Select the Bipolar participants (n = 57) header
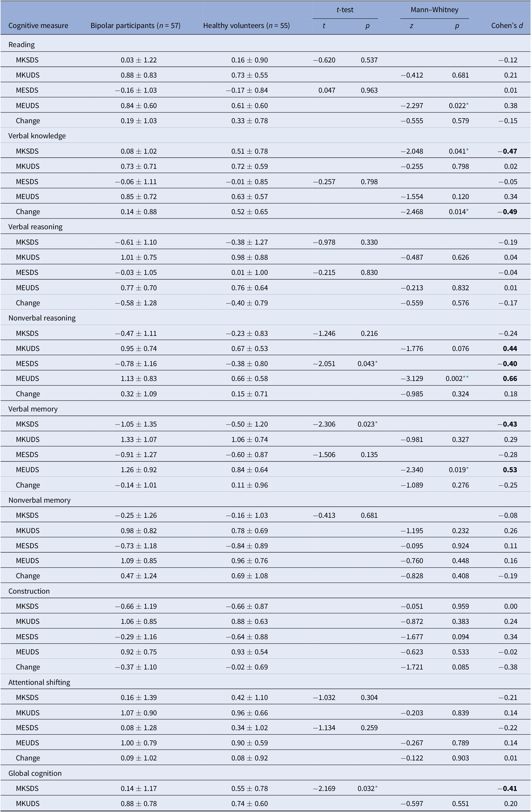 click(135, 26)
